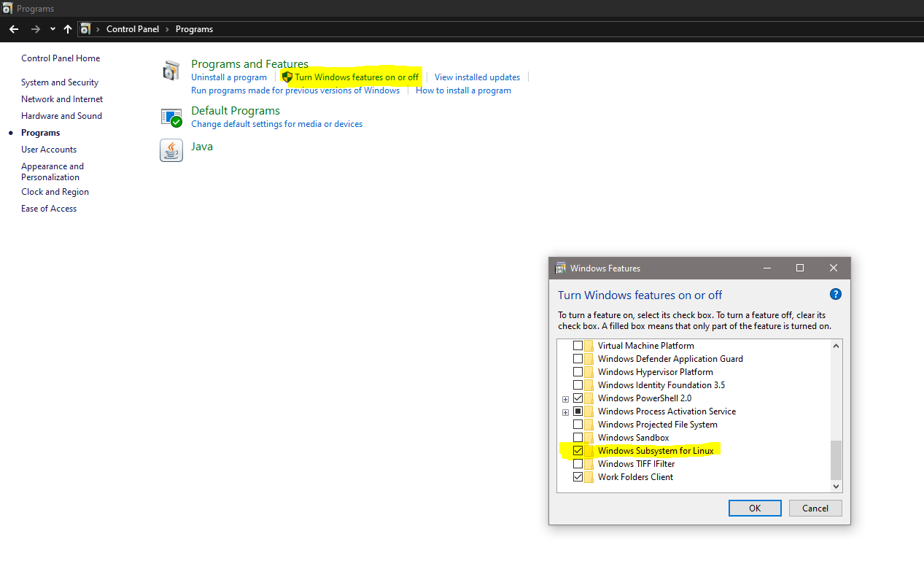Check the Windows Hypervisor Platform box

coord(578,372)
